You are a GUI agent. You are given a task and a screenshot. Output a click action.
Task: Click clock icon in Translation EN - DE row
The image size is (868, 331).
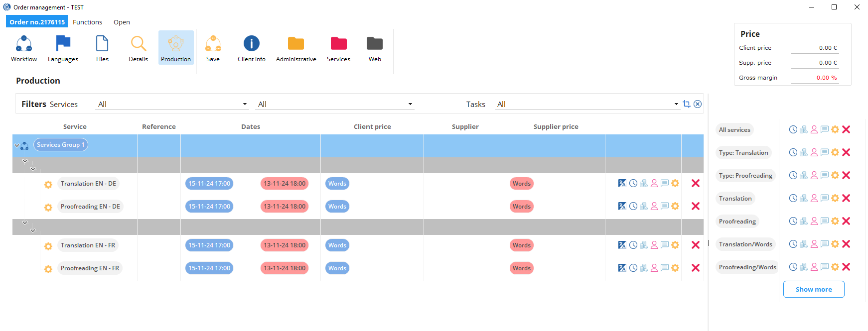coord(633,183)
